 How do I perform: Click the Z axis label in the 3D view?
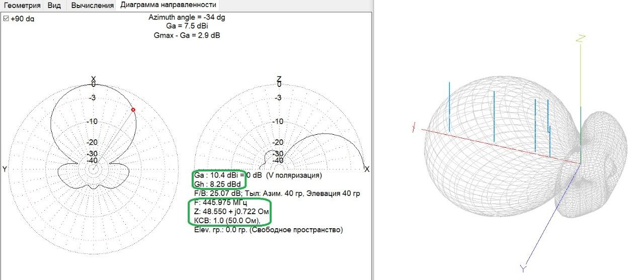click(x=581, y=38)
